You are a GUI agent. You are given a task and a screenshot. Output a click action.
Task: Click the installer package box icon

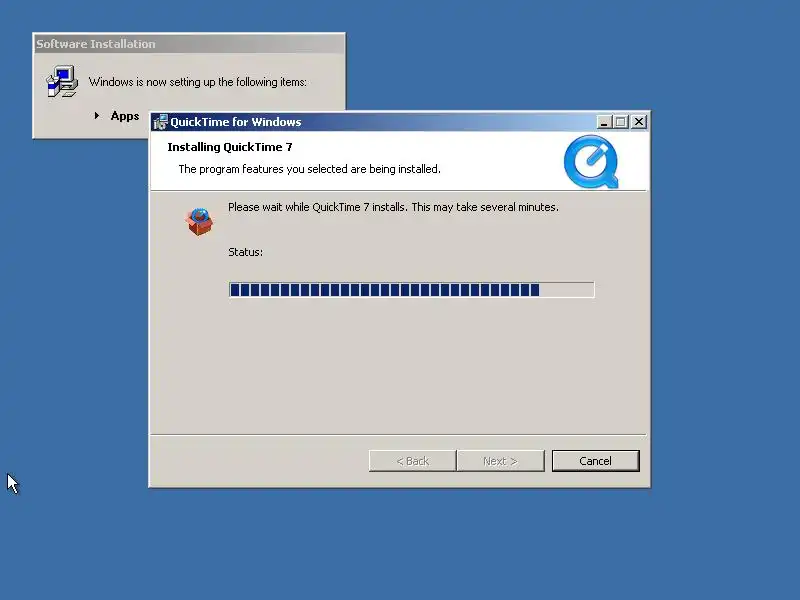(x=199, y=221)
